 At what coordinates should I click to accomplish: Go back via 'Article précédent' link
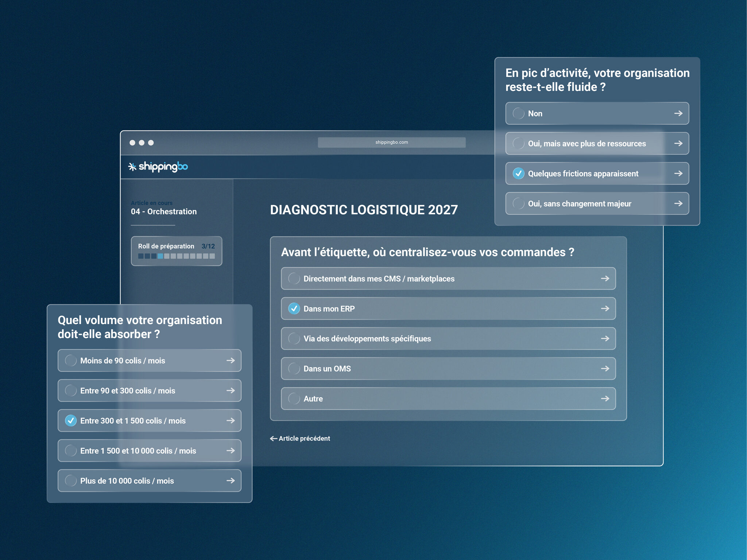pyautogui.click(x=300, y=439)
